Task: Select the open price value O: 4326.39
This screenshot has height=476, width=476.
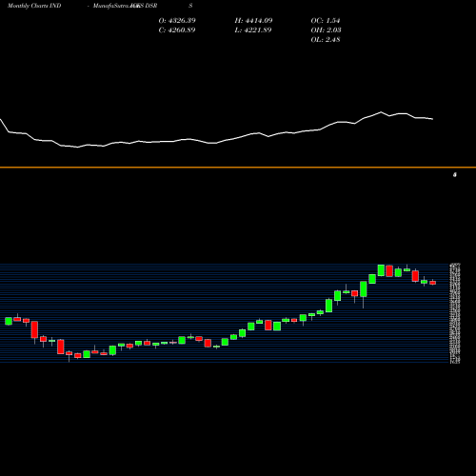Action: point(177,21)
